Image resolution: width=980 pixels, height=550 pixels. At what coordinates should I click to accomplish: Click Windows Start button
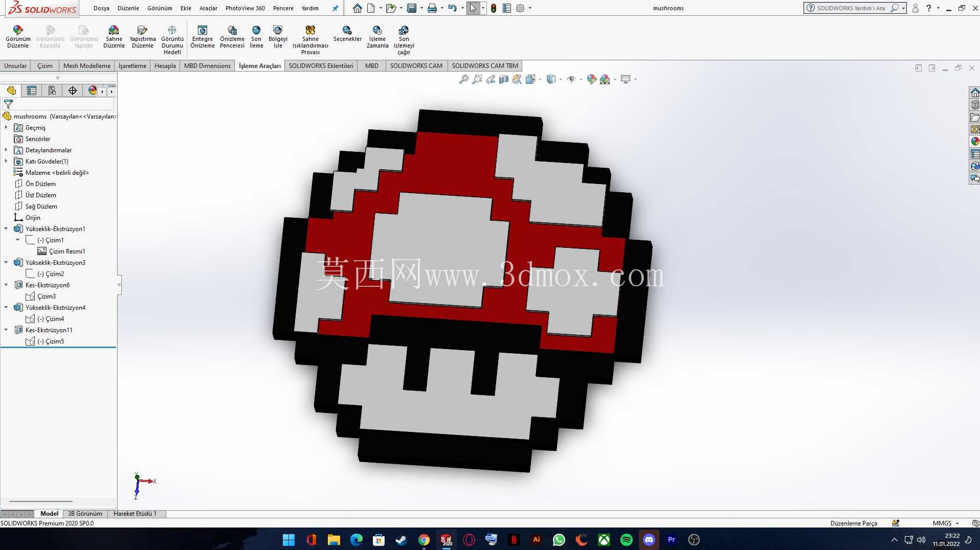(x=288, y=539)
